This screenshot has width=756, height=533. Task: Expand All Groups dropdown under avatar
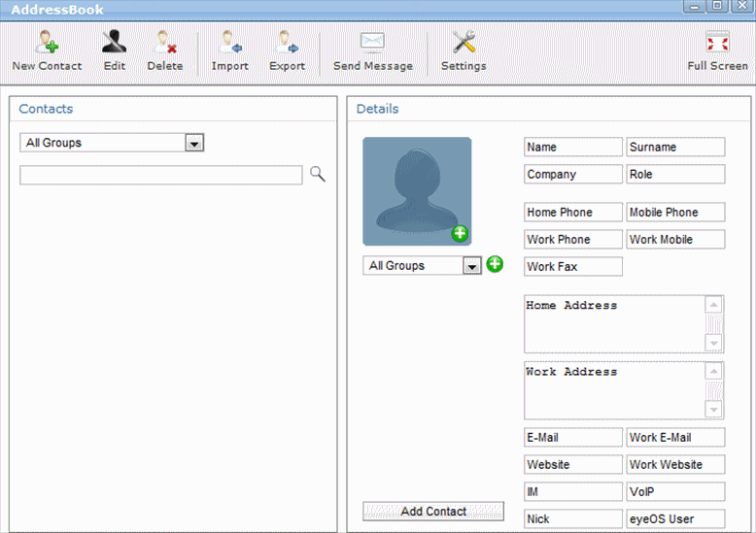(x=471, y=266)
